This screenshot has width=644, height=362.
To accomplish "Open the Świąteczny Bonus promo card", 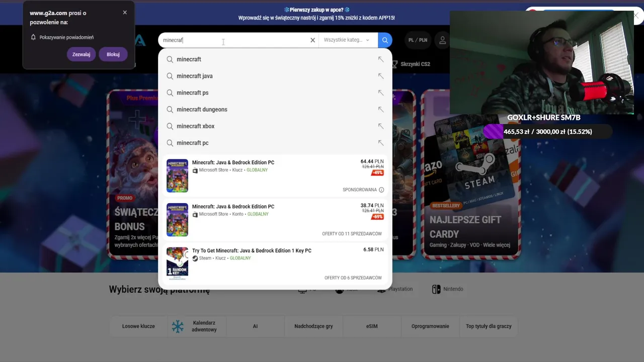I will click(x=133, y=174).
